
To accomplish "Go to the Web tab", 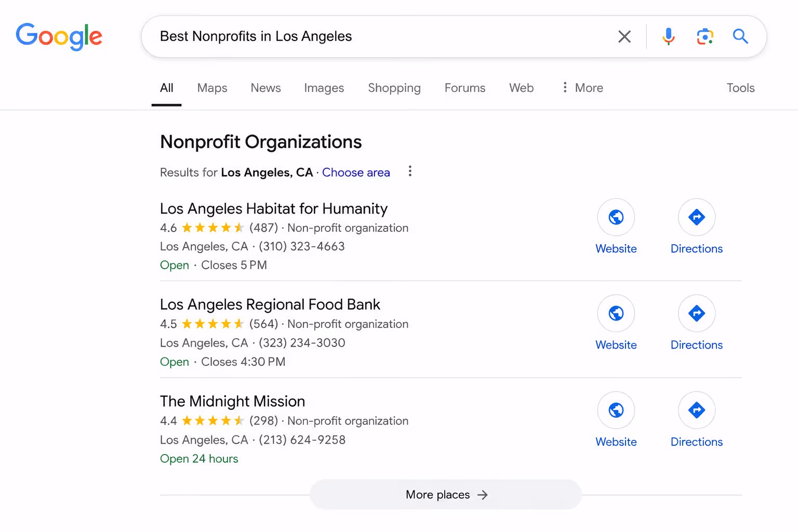I will pos(521,88).
